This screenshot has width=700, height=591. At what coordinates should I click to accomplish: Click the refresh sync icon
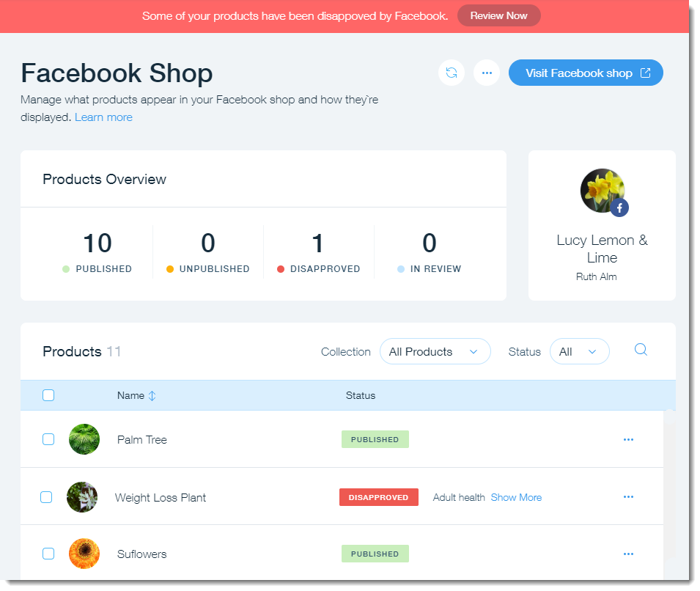(452, 73)
